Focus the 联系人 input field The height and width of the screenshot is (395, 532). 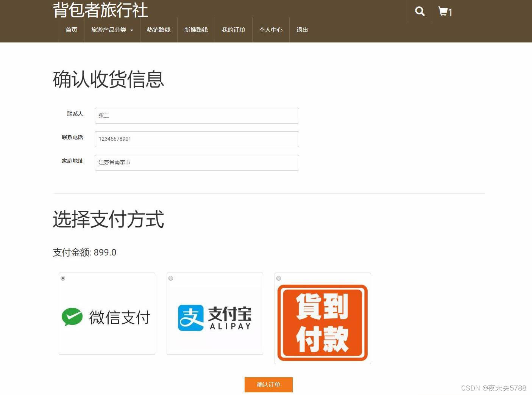coord(197,116)
